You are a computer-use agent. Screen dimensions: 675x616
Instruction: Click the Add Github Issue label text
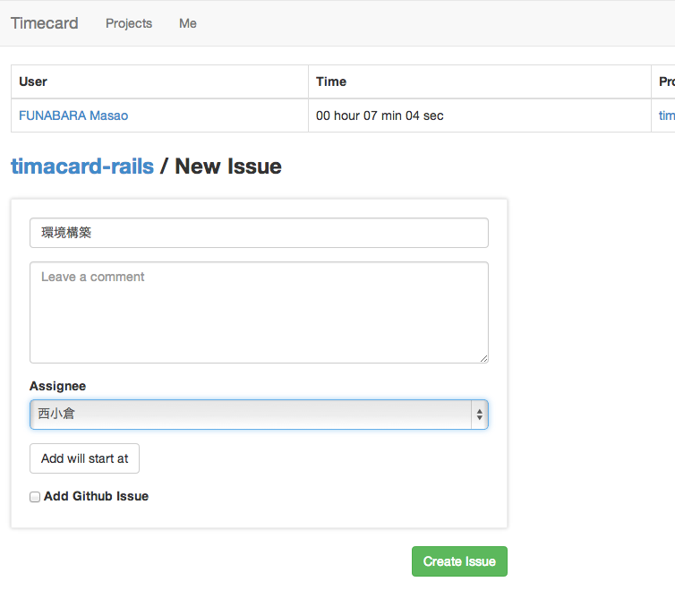point(96,496)
